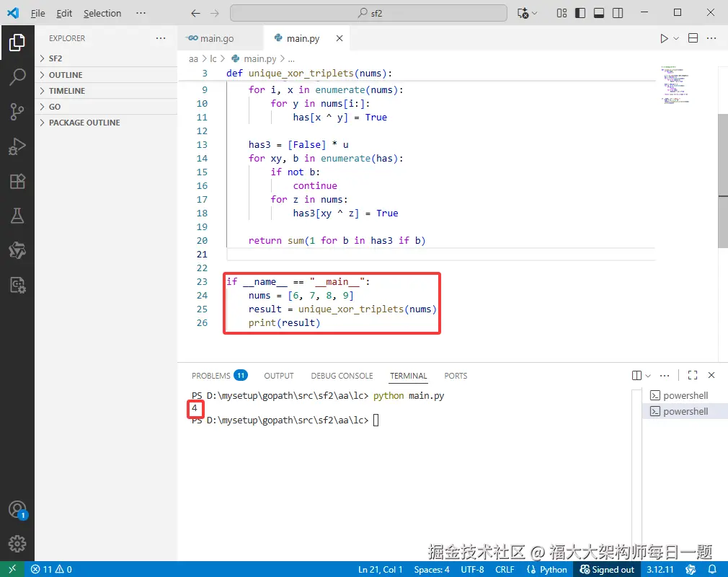The image size is (728, 577).
Task: Select Python interpreter 3.12.11
Action: coord(660,569)
